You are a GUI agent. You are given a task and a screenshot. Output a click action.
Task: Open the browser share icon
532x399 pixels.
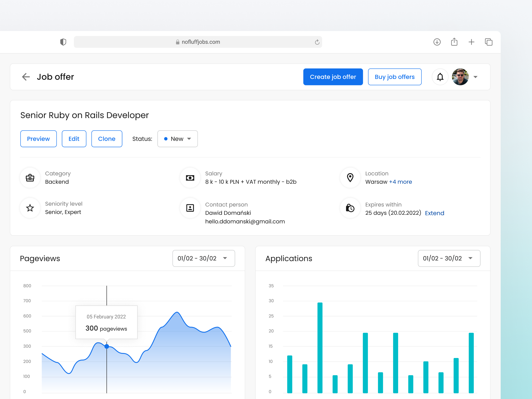click(x=454, y=42)
